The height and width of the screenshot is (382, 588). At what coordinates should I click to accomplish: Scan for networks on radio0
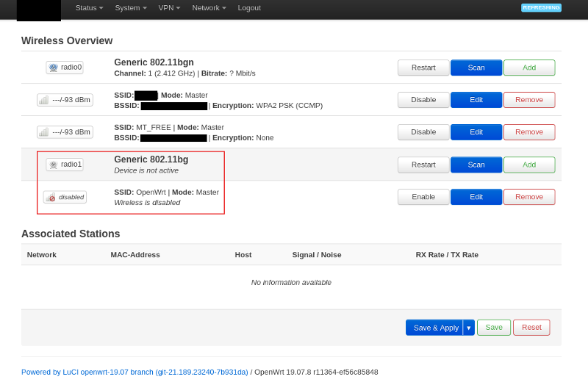tap(476, 68)
